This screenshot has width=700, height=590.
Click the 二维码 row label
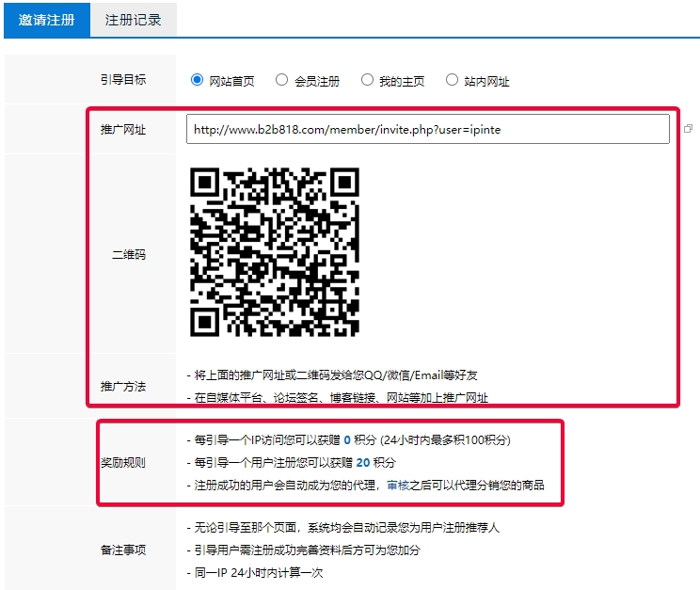129,254
